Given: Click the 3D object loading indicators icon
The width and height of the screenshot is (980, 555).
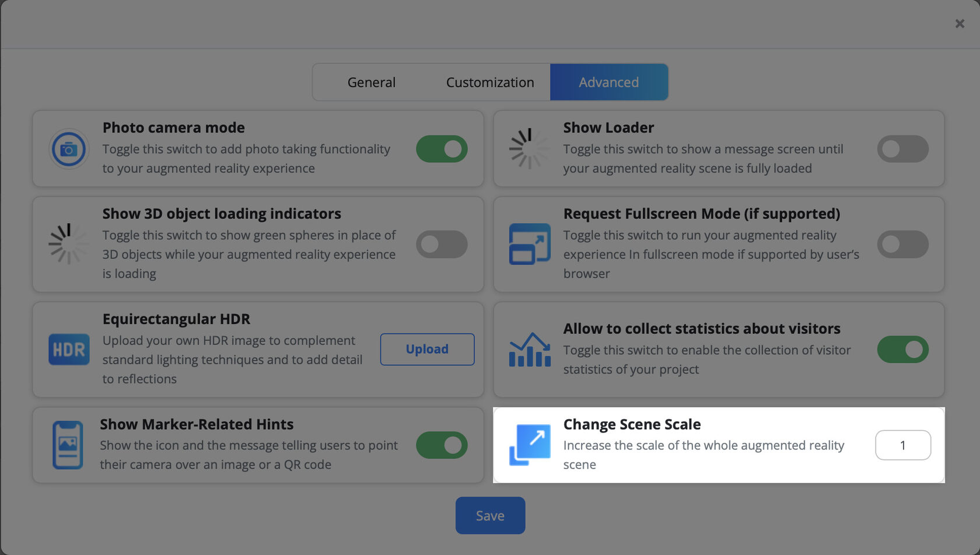Looking at the screenshot, I should (x=69, y=244).
